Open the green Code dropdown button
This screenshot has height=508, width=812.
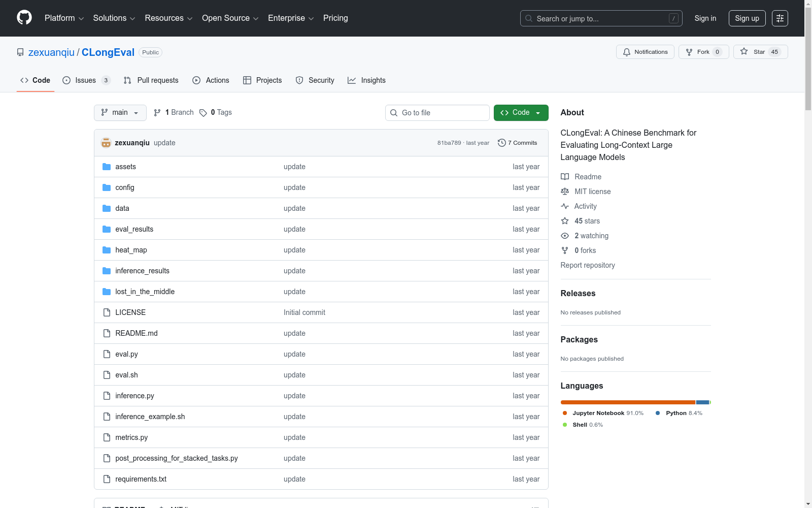[521, 113]
